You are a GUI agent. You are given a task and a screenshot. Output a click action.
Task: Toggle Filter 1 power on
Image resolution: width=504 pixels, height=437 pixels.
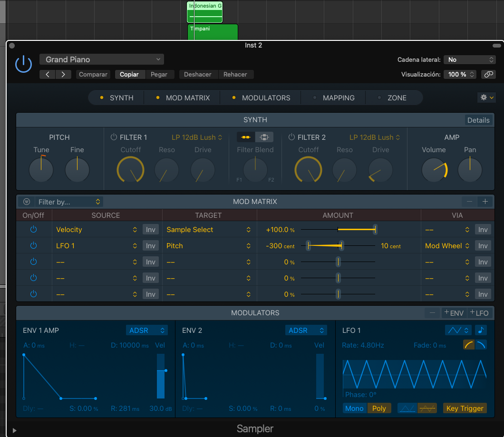pyautogui.click(x=114, y=137)
